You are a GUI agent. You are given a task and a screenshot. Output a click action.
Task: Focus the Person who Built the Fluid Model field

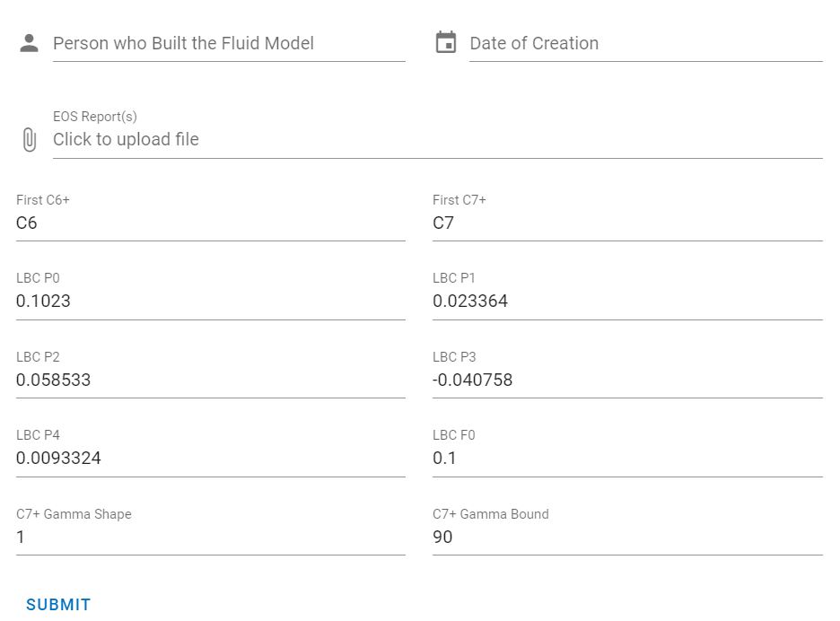229,43
